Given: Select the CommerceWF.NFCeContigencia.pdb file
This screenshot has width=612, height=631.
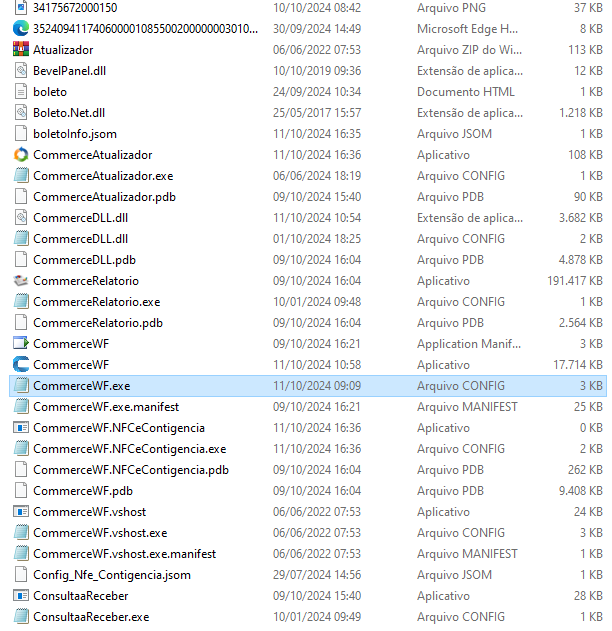Looking at the screenshot, I should click(130, 470).
